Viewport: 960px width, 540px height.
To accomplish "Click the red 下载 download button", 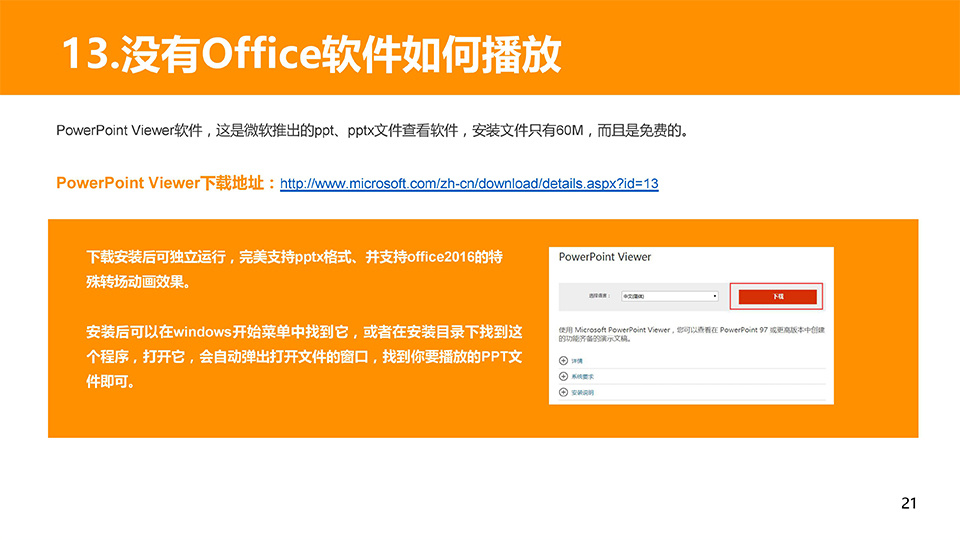I will pyautogui.click(x=777, y=296).
